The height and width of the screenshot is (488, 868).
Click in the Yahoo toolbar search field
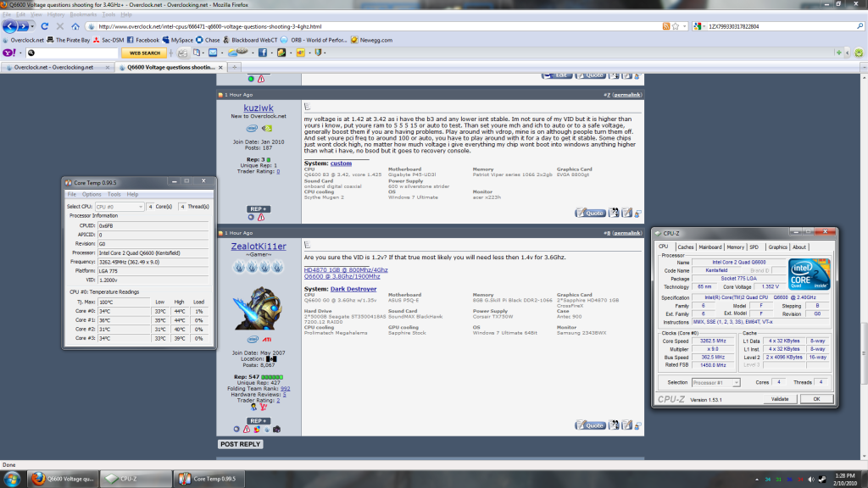(72, 53)
